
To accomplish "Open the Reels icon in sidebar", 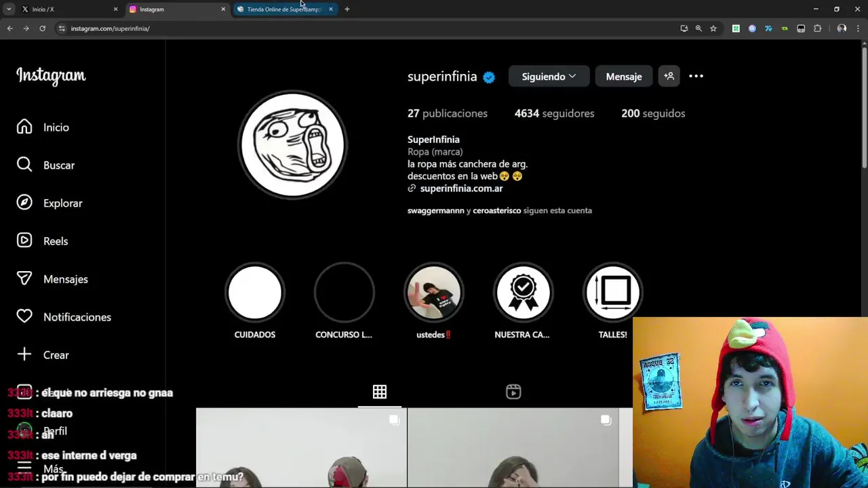I will 24,241.
